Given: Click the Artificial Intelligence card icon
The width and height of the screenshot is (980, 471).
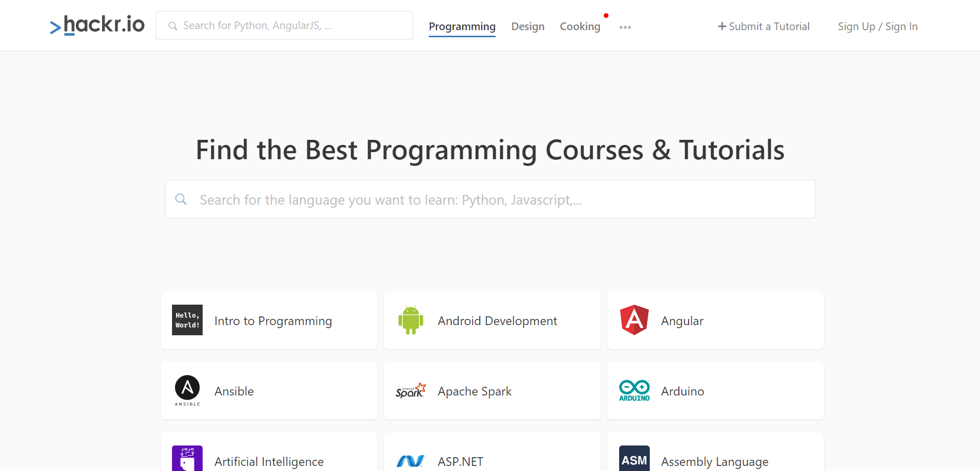Looking at the screenshot, I should click(x=187, y=459).
